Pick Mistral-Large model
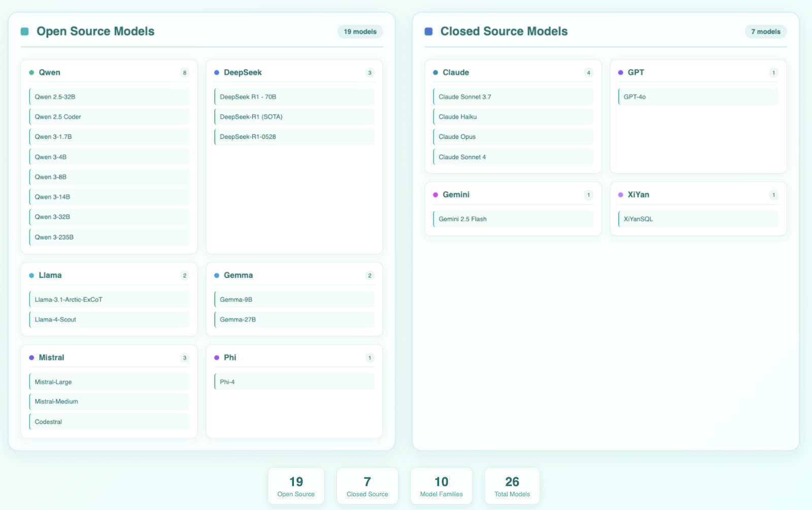 (109, 382)
